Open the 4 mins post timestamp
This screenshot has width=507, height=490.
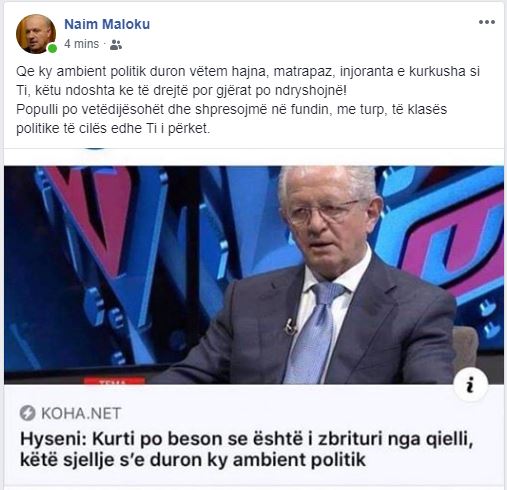tap(82, 44)
